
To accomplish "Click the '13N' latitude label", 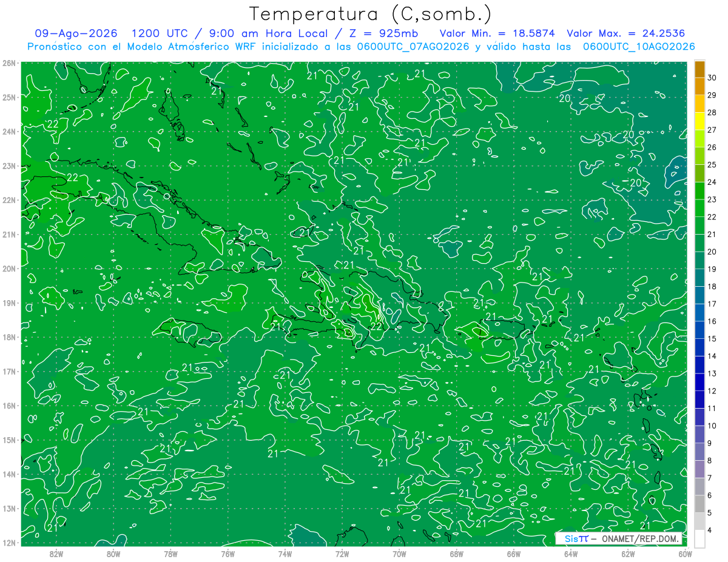I will click(9, 508).
